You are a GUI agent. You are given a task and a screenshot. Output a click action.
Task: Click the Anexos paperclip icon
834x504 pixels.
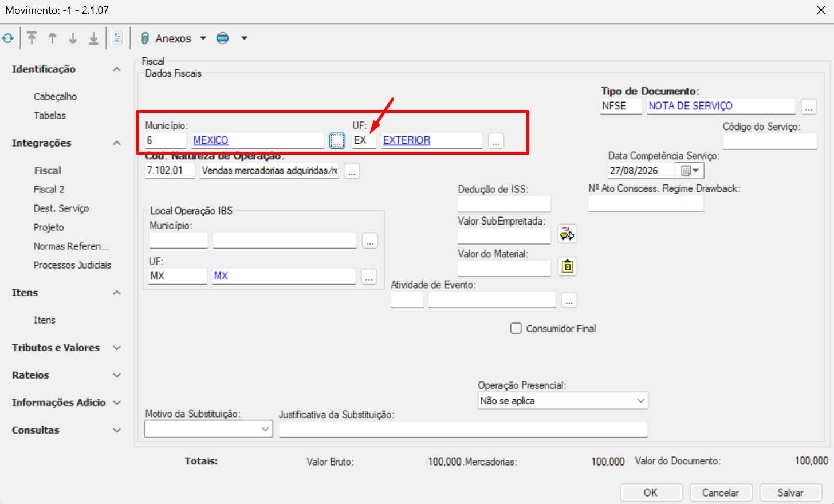(145, 38)
